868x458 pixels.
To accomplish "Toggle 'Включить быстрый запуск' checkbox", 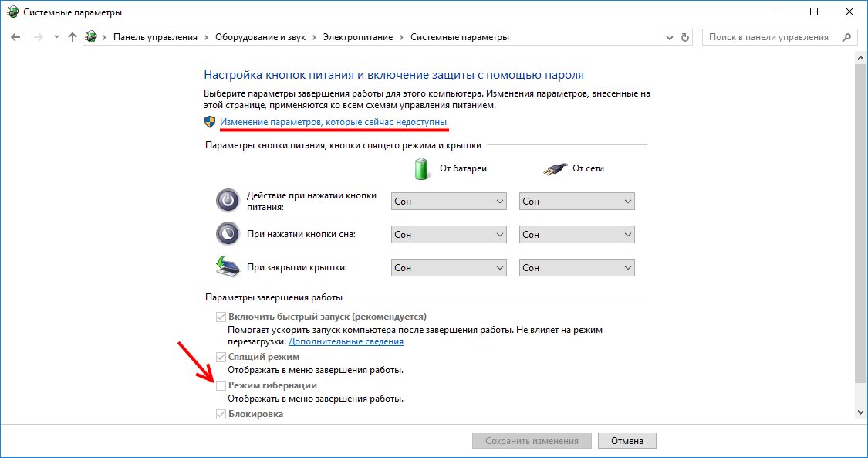I will click(x=221, y=317).
